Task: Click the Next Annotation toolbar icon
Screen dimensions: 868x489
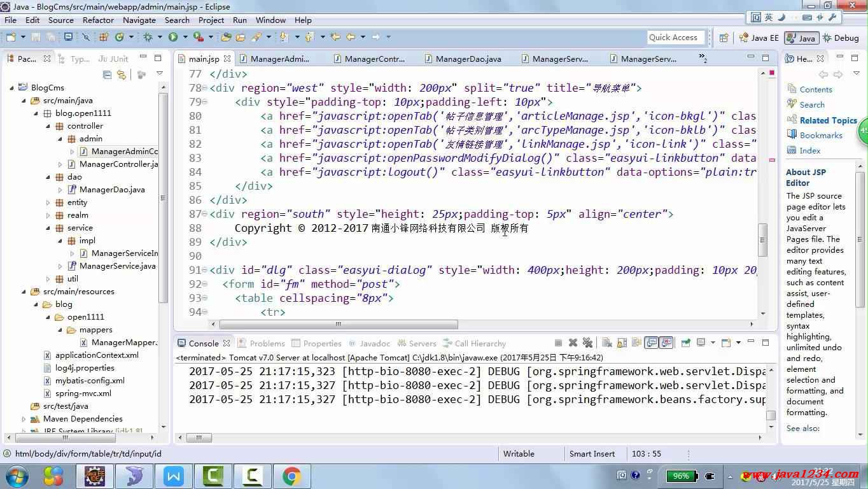Action: pos(283,37)
